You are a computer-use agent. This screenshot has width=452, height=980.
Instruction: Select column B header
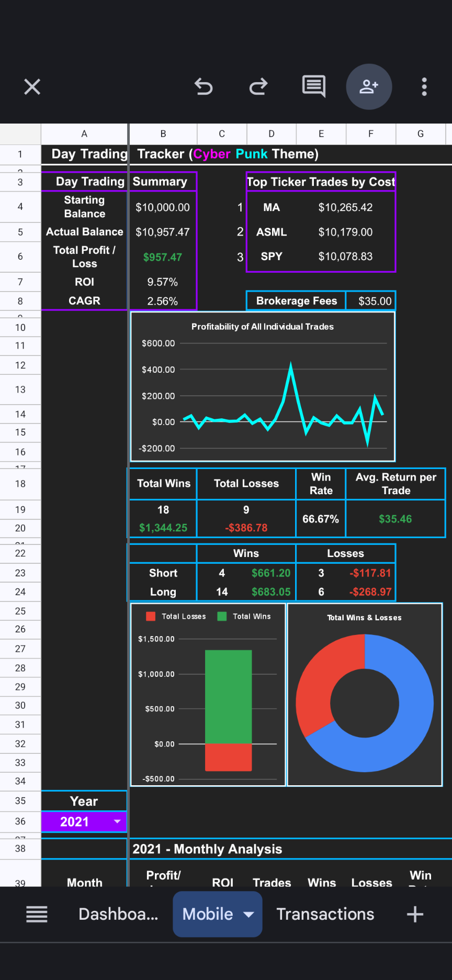(x=163, y=134)
